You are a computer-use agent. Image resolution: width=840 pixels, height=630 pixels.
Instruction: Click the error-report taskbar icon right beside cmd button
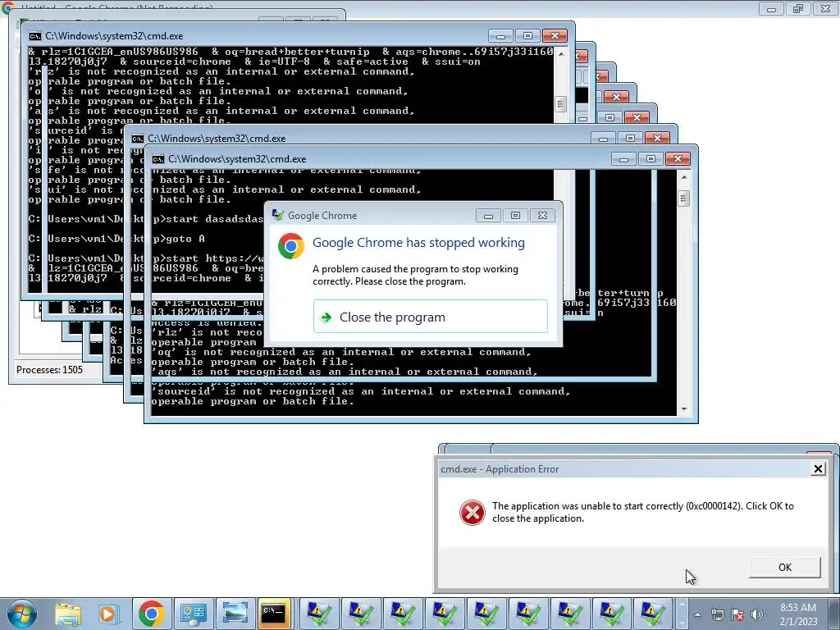[x=318, y=614]
